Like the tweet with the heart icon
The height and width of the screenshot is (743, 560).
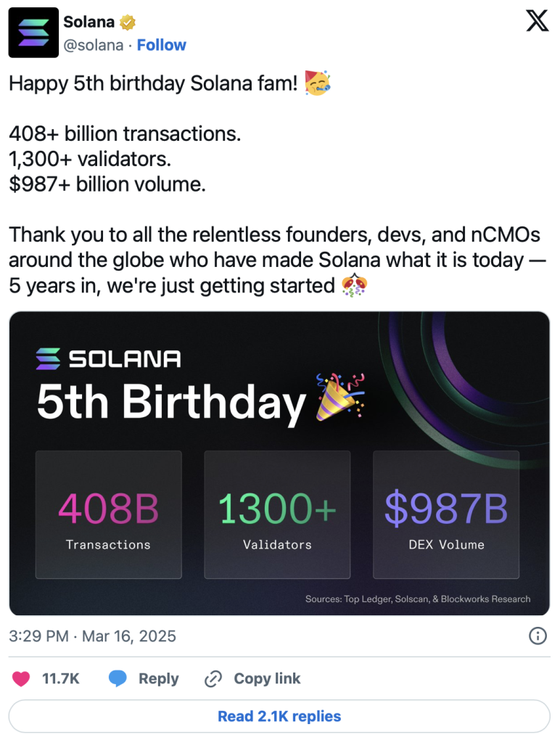click(x=21, y=678)
